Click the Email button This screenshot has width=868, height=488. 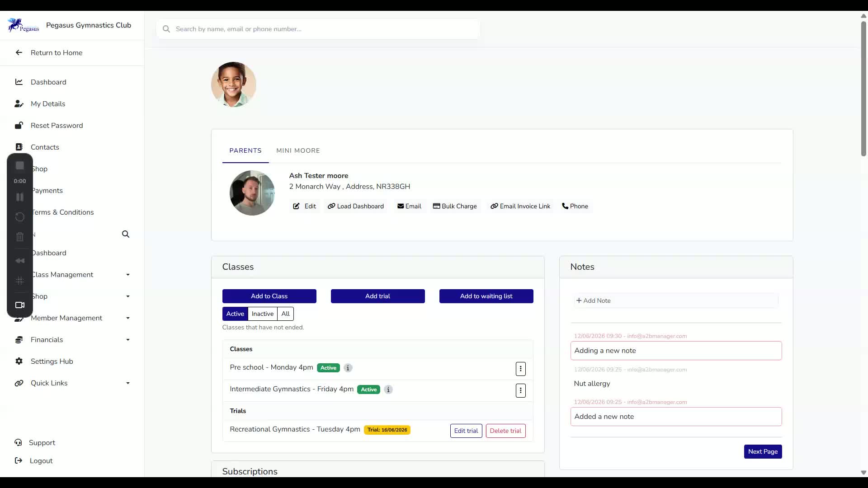(409, 206)
